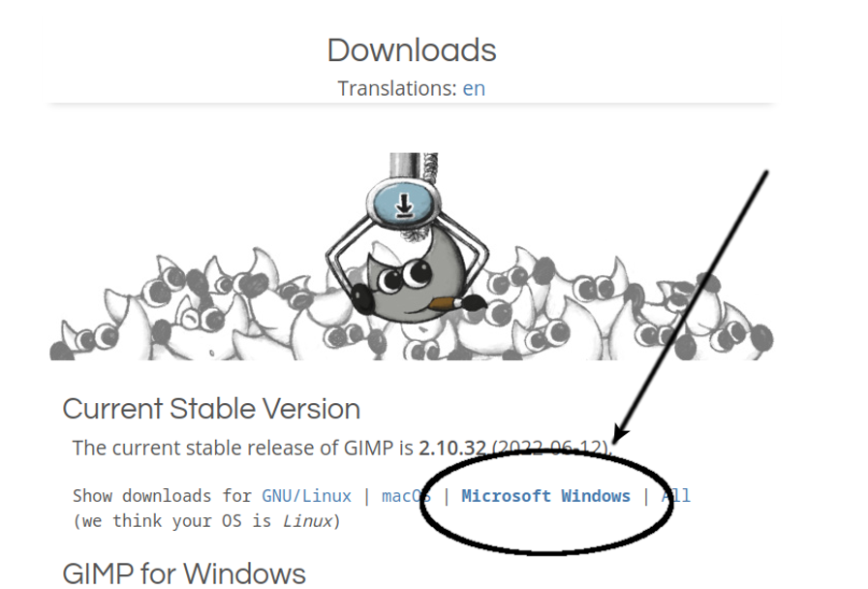Open the 'en' translation link

click(x=474, y=88)
